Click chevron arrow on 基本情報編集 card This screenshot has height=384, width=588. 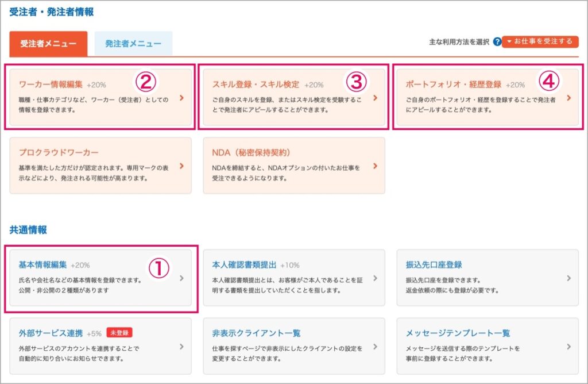182,278
